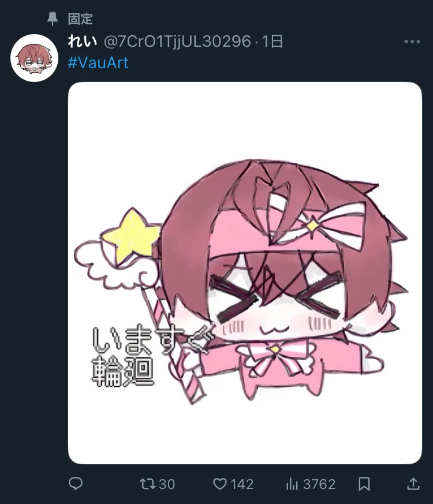433x504 pixels.
Task: Click the view count 3762
Action: point(319,484)
